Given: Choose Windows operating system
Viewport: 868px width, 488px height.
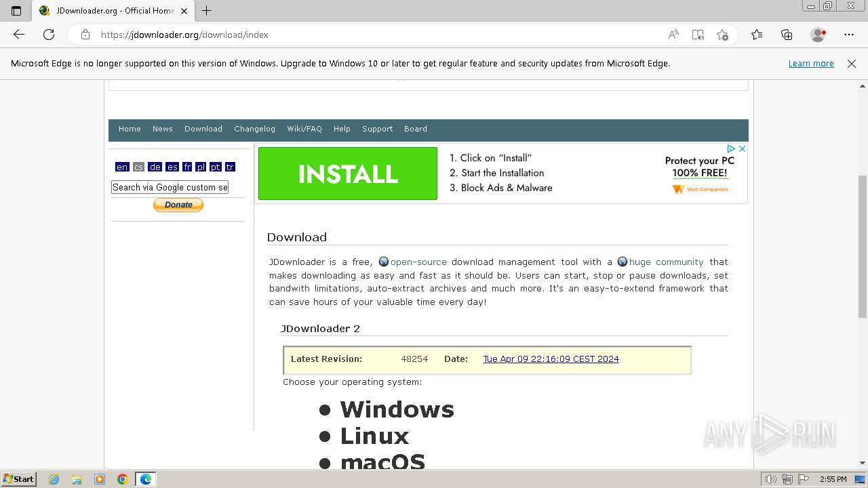Looking at the screenshot, I should [397, 409].
